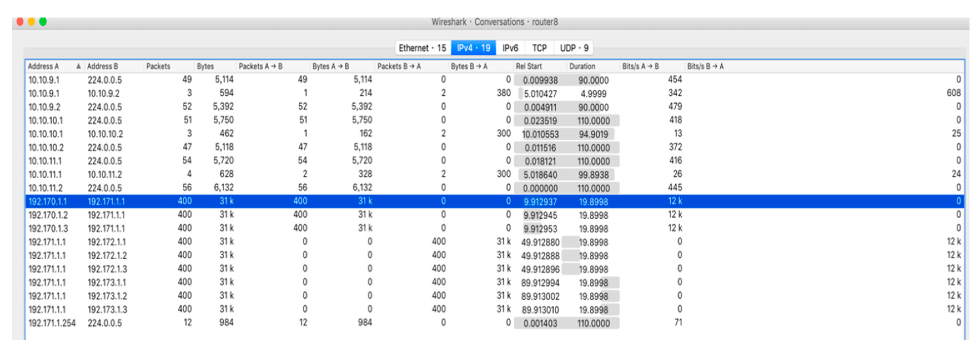Screen dimensions: 980x354
Task: Sort by the Duration column header
Action: point(582,66)
